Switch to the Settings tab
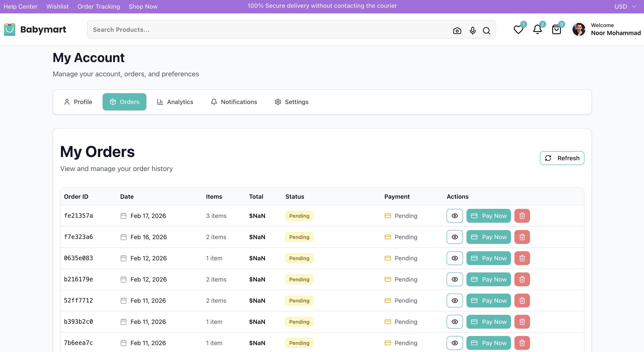The height and width of the screenshot is (352, 644). coord(292,102)
